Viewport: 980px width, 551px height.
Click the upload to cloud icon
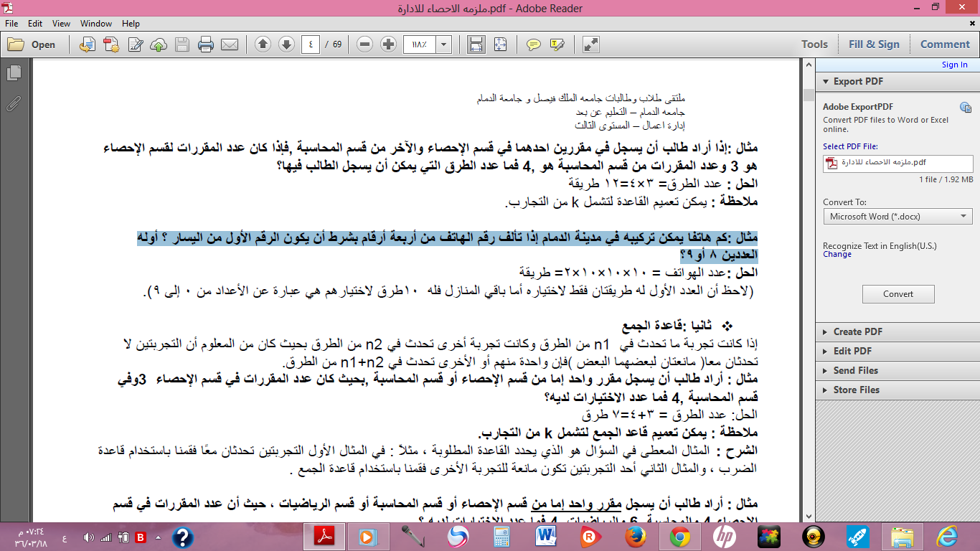click(x=159, y=44)
